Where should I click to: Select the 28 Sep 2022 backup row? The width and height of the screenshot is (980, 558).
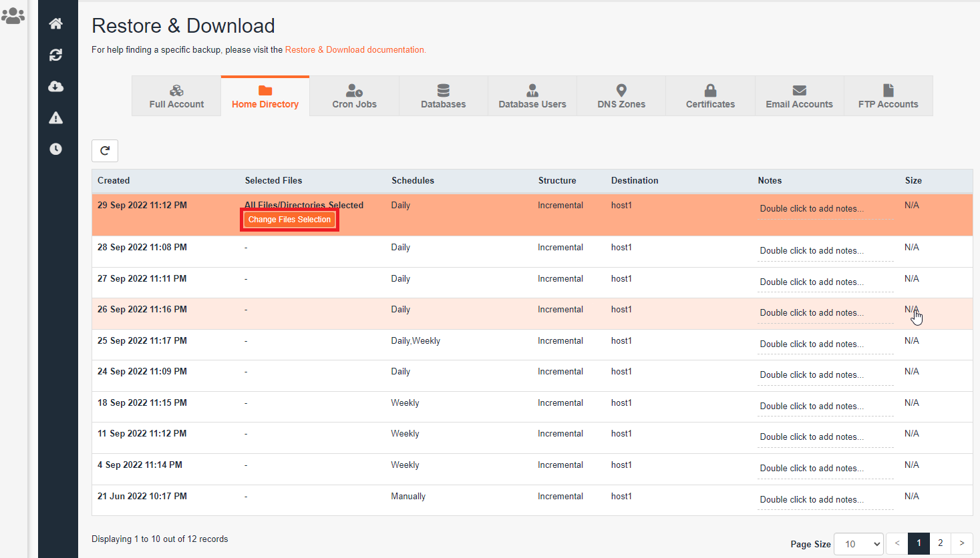142,248
